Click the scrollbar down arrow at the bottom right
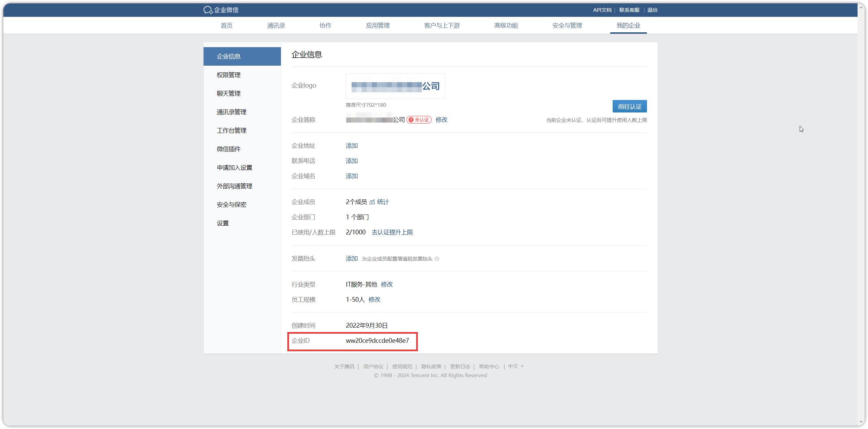 click(x=861, y=422)
